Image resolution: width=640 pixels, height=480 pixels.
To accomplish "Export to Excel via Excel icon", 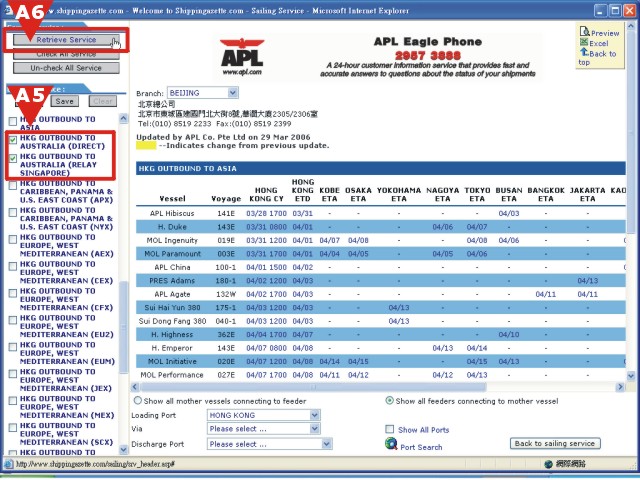I will pos(584,42).
